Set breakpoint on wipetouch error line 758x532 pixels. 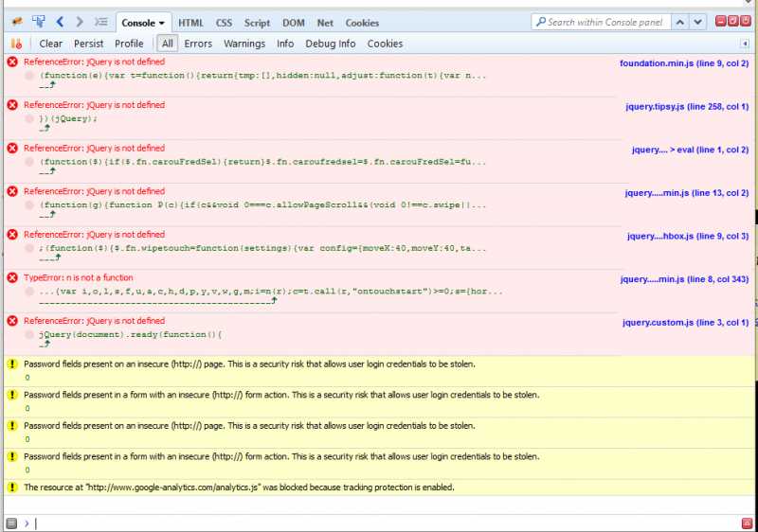click(29, 249)
